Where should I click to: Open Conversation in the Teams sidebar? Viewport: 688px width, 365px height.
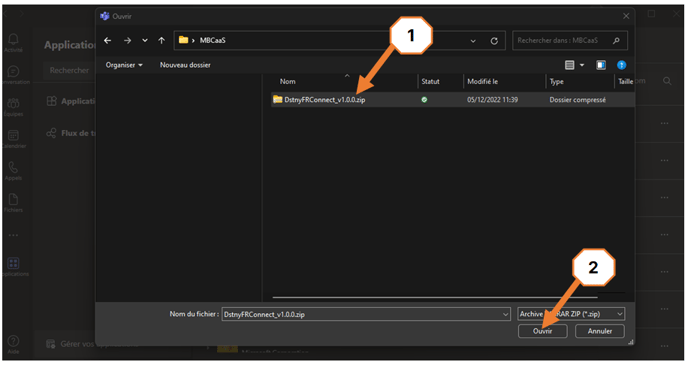(x=14, y=75)
